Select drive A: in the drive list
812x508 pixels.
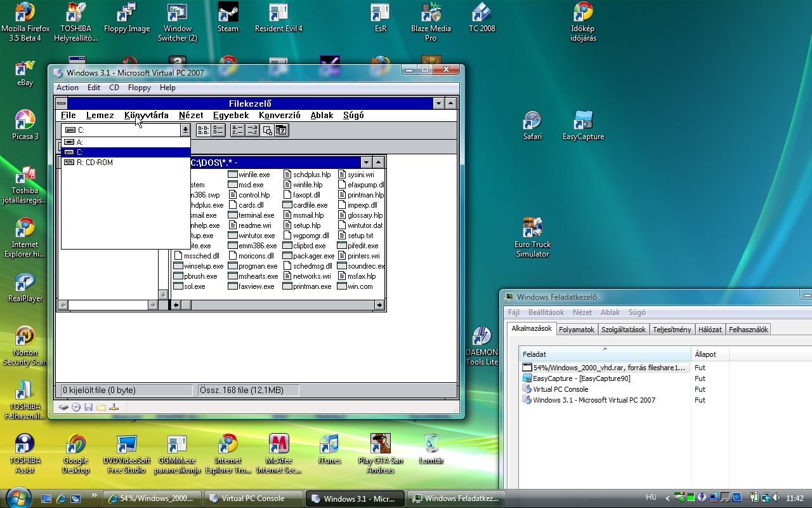126,142
